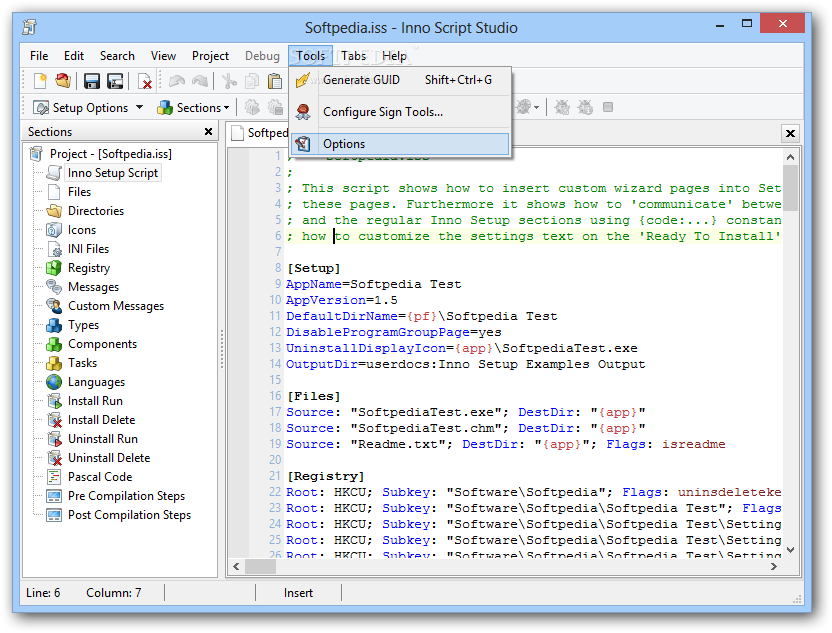The width and height of the screenshot is (832, 633).
Task: Select Uninstall Run section
Action: 102,439
